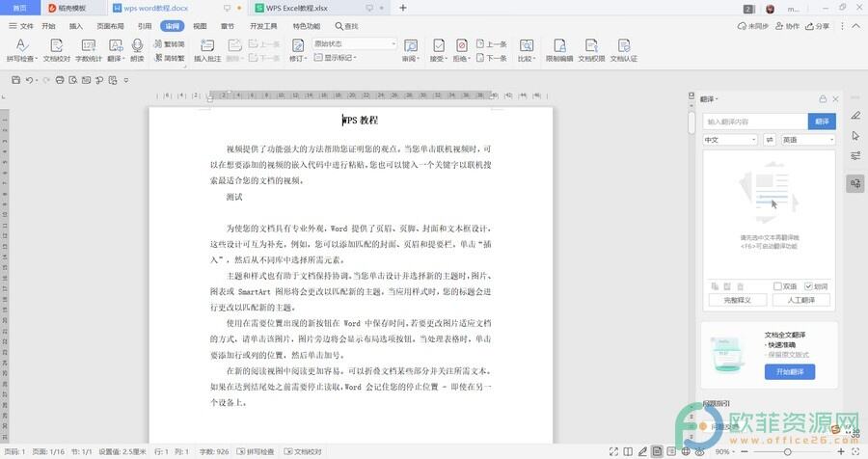Viewport: 868px width, 459px height.
Task: Toggle 拼写检查 in the status bar
Action: [256, 452]
